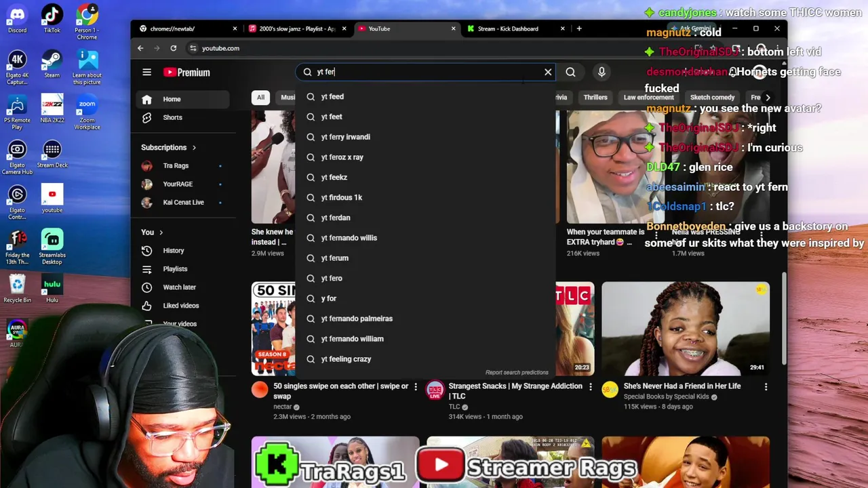Switch to chrome://newtab tab
Viewport: 868px width, 488px height.
pyautogui.click(x=189, y=28)
